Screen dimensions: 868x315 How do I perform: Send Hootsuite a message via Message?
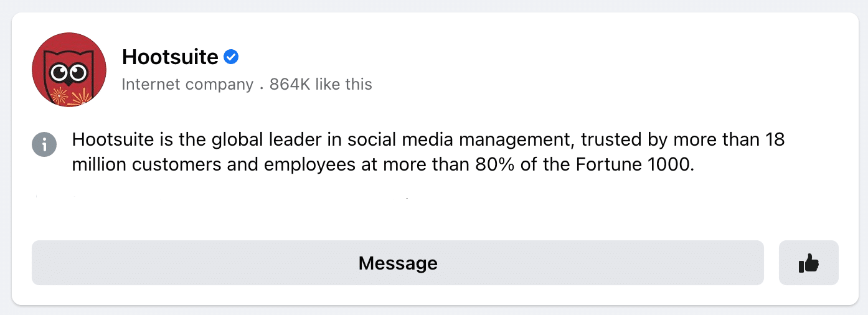point(398,263)
